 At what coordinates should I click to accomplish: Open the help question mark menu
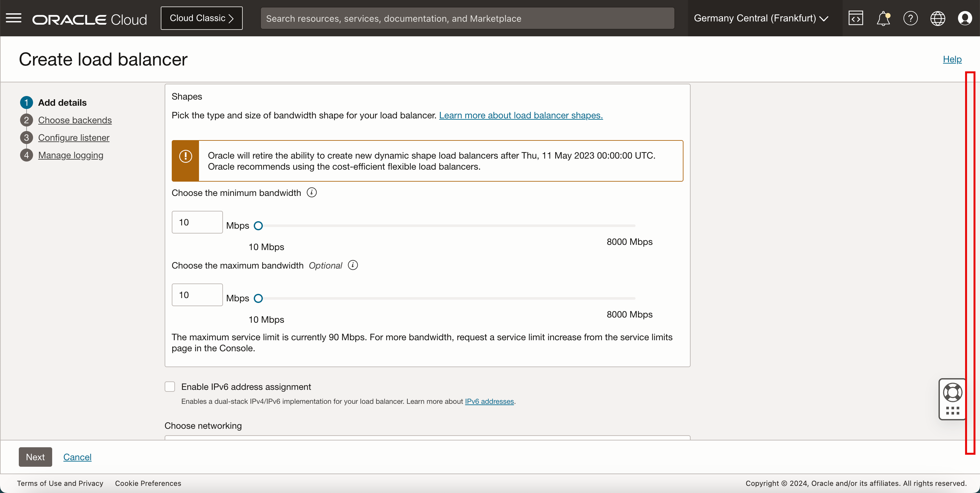tap(910, 18)
